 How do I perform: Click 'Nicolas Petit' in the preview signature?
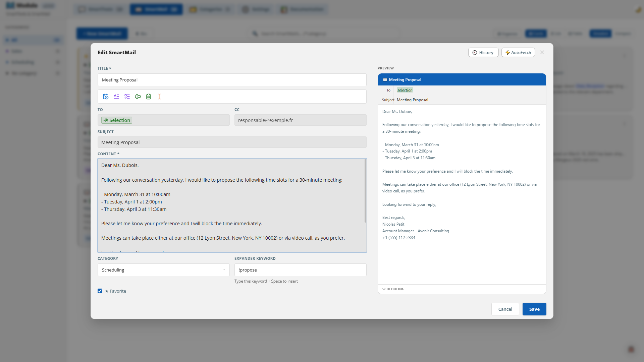click(393, 224)
